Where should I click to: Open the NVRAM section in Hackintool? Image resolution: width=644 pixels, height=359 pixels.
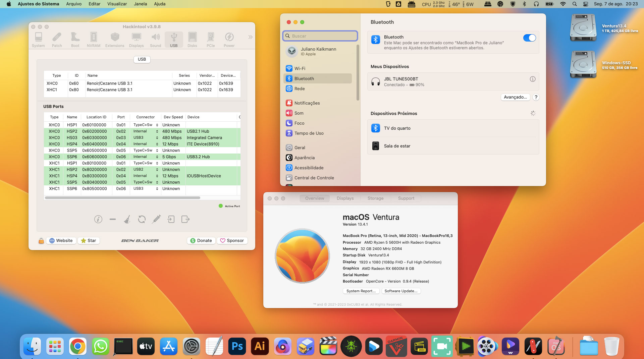94,39
